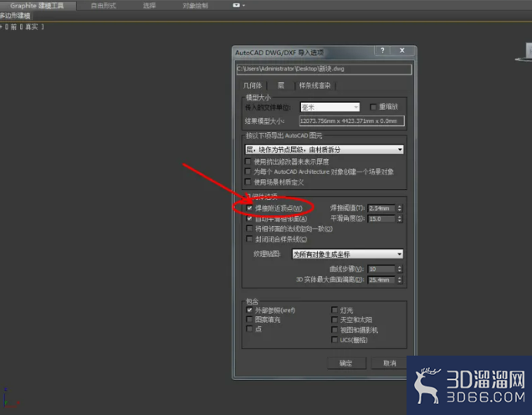Enable the 灯光 checkbox

pyautogui.click(x=335, y=310)
